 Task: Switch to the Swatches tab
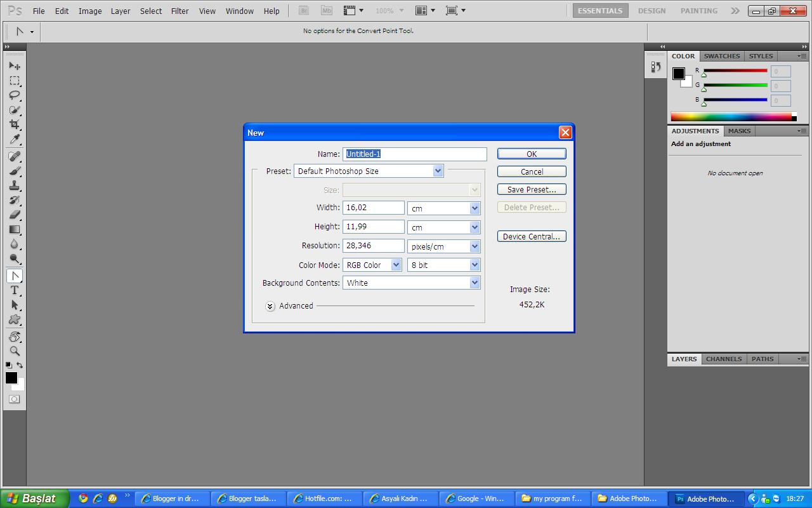click(x=721, y=56)
